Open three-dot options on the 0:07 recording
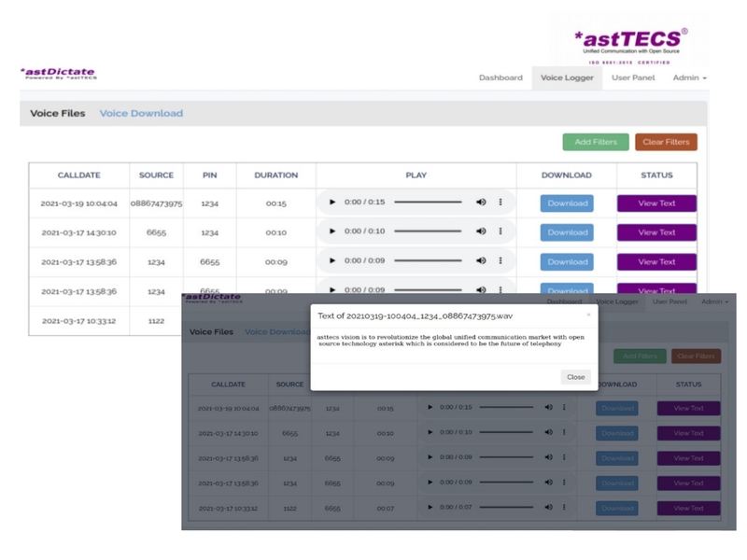 (564, 508)
